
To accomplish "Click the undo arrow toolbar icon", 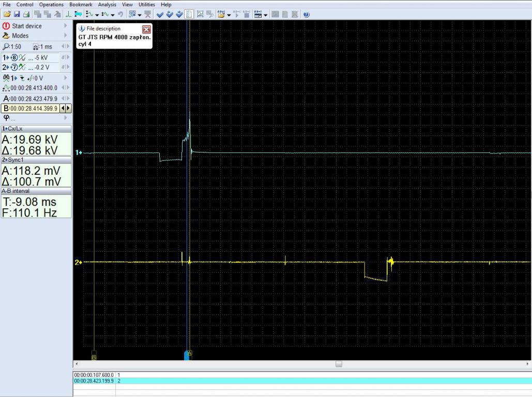I will tap(120, 14).
